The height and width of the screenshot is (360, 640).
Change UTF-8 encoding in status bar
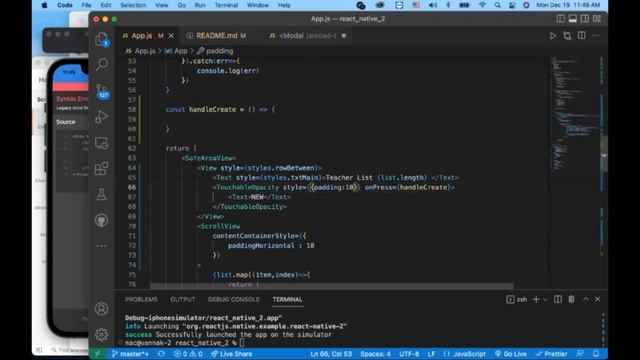[x=409, y=353]
